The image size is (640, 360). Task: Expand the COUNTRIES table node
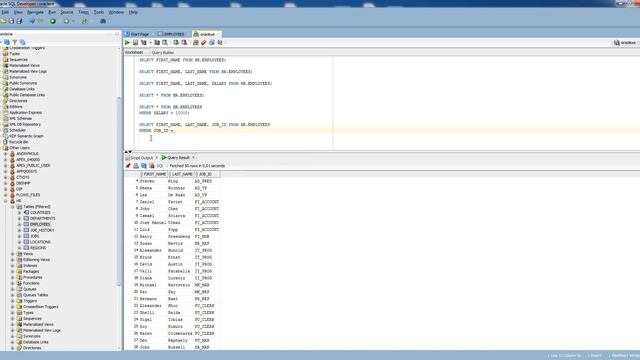click(19, 213)
